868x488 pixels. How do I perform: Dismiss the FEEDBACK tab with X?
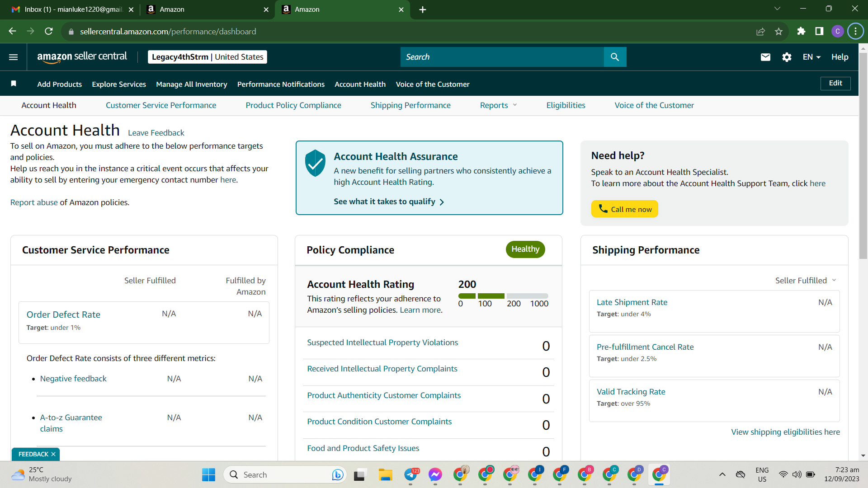click(x=53, y=454)
